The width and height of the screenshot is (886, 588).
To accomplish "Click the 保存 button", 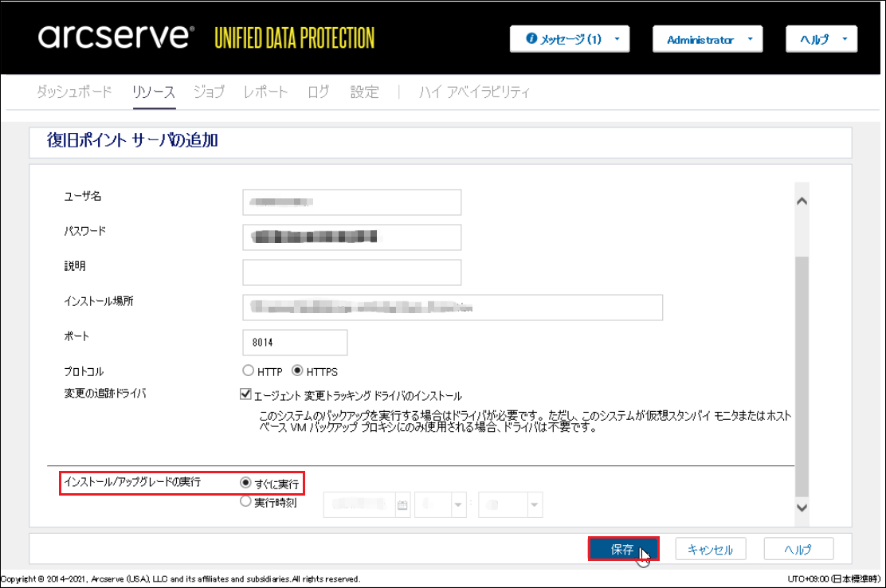I will point(623,549).
